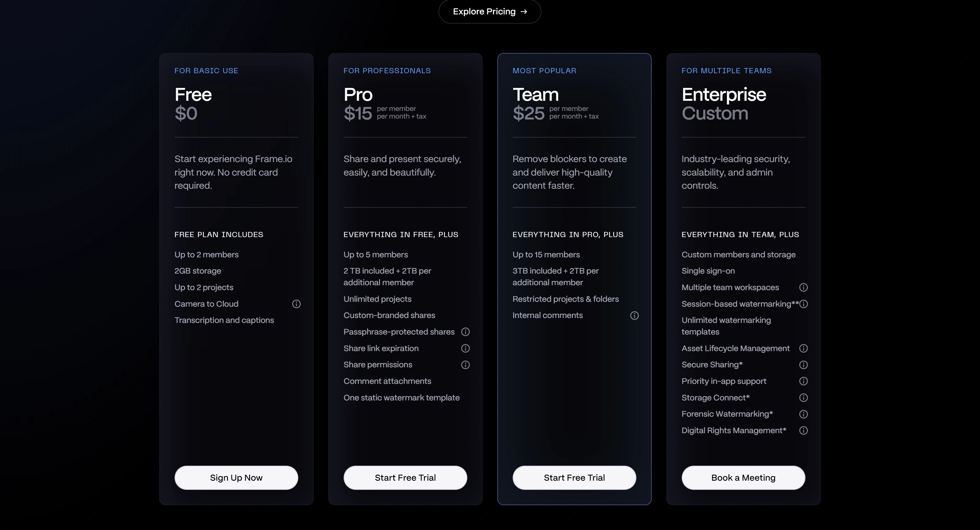The image size is (980, 530).
Task: Click the Pro plan title
Action: (x=358, y=94)
